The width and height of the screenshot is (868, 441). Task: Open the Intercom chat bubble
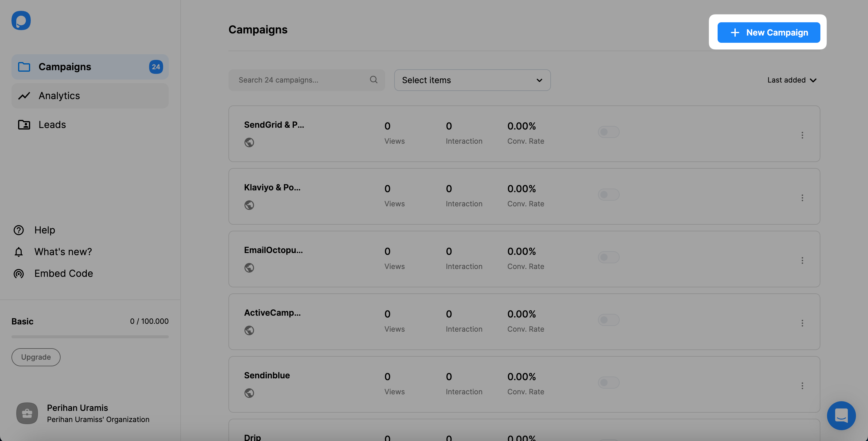(841, 415)
